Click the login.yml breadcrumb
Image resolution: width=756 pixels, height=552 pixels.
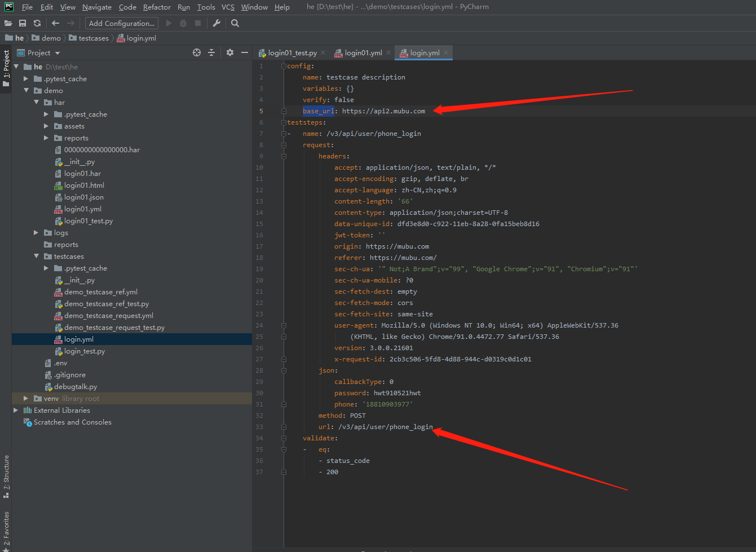coord(136,38)
